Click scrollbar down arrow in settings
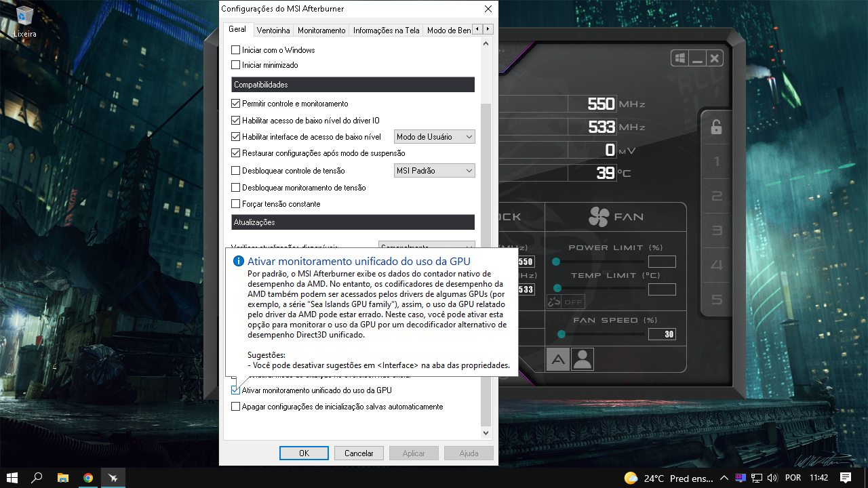 click(x=486, y=432)
